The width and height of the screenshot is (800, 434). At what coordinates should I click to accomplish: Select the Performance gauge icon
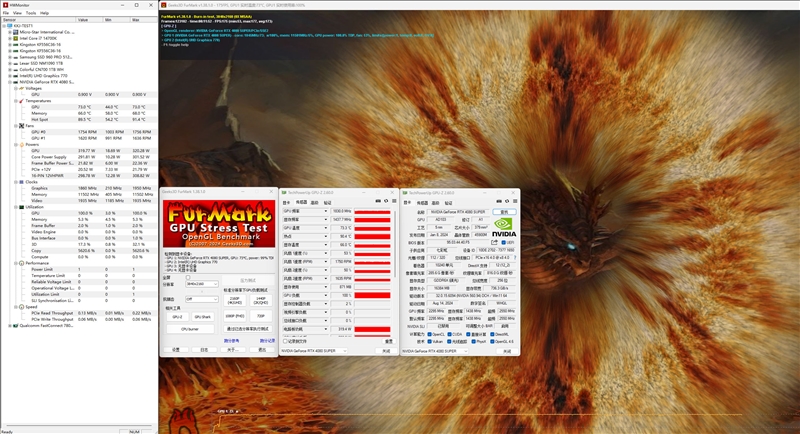coord(21,263)
